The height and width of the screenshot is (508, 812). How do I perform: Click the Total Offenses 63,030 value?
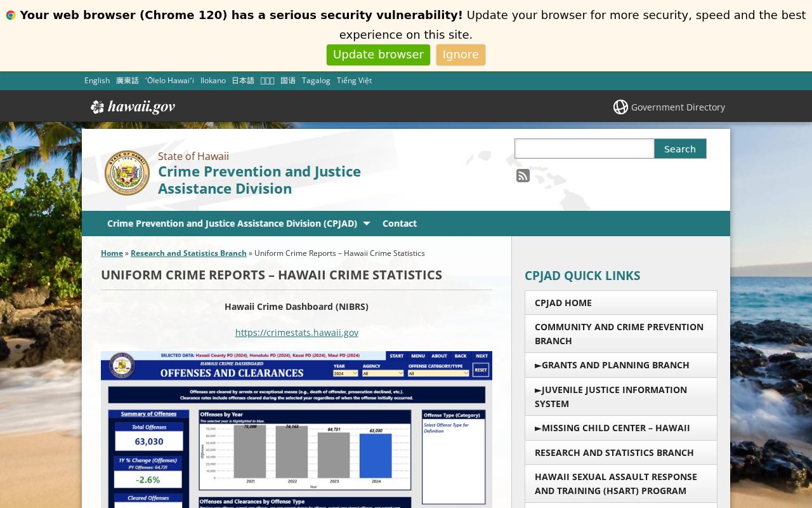pos(149,441)
